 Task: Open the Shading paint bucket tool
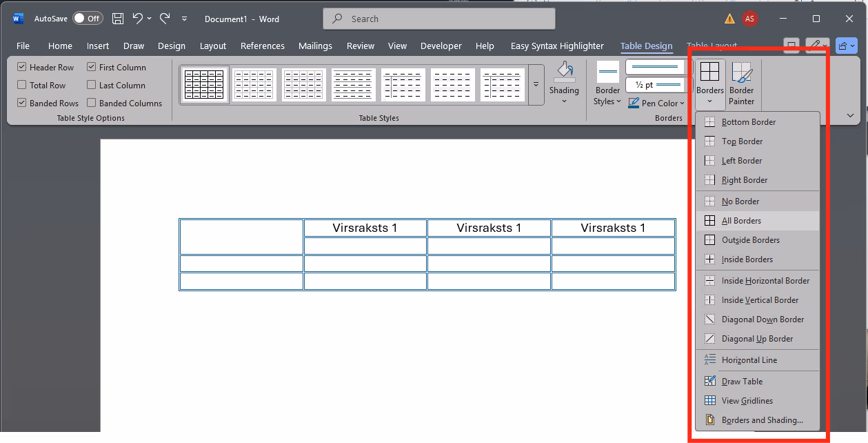click(x=564, y=72)
